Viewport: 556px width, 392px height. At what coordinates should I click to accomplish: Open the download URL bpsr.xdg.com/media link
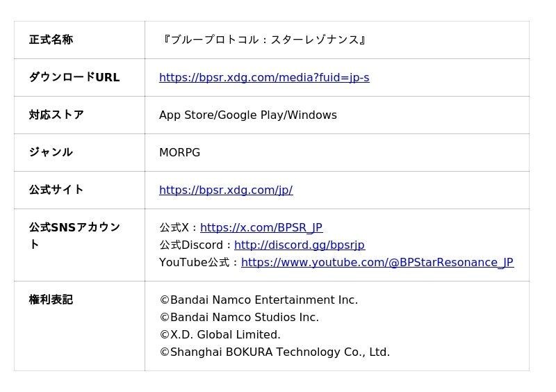pos(264,77)
